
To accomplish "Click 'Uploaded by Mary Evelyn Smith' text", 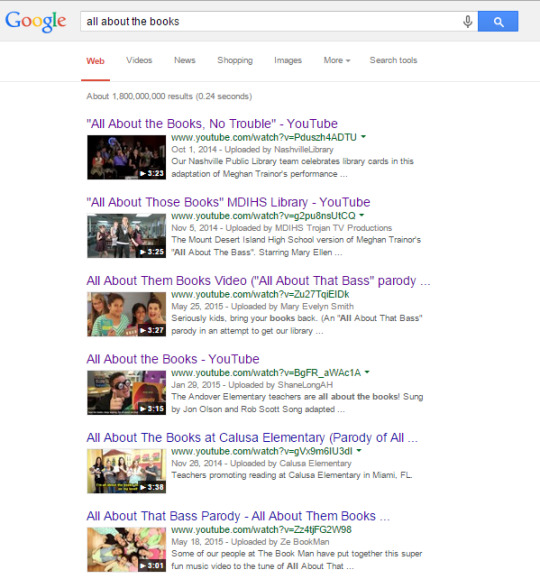I will pyautogui.click(x=292, y=306).
